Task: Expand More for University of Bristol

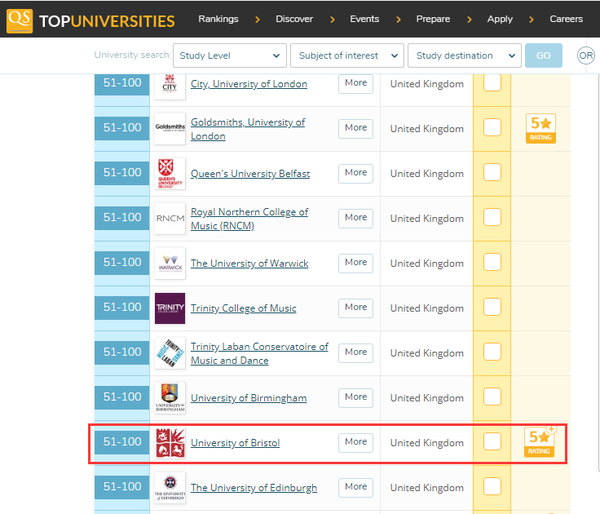Action: tap(356, 442)
